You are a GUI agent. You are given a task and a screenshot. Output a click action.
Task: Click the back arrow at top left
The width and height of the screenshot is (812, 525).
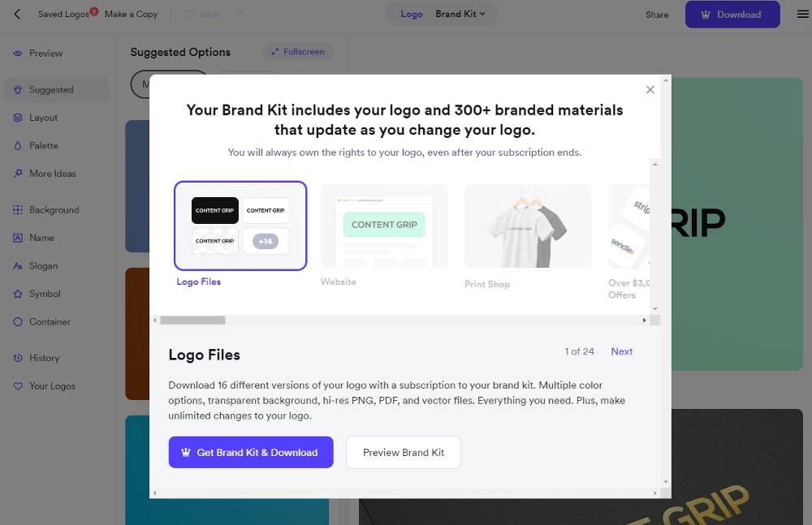tap(16, 14)
